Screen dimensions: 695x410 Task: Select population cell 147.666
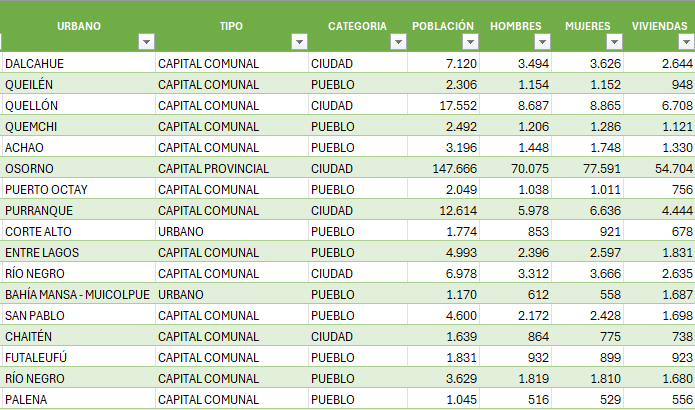tap(443, 168)
